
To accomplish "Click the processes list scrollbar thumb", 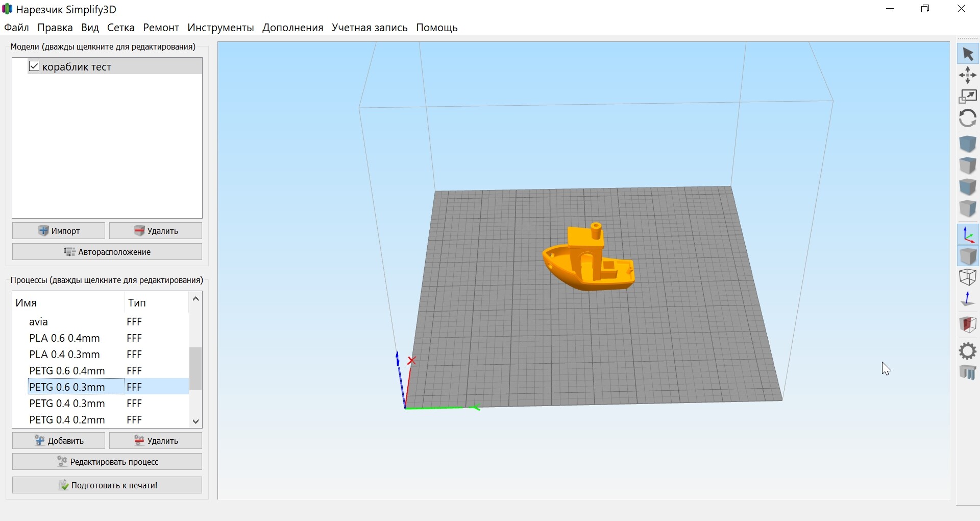I will point(196,369).
